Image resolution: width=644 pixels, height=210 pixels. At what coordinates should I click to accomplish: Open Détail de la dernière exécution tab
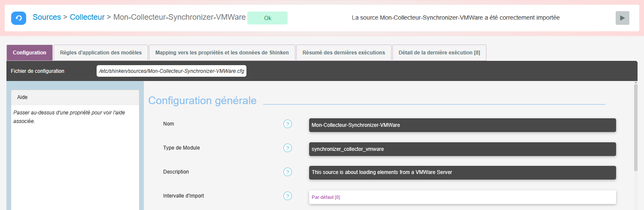point(439,53)
